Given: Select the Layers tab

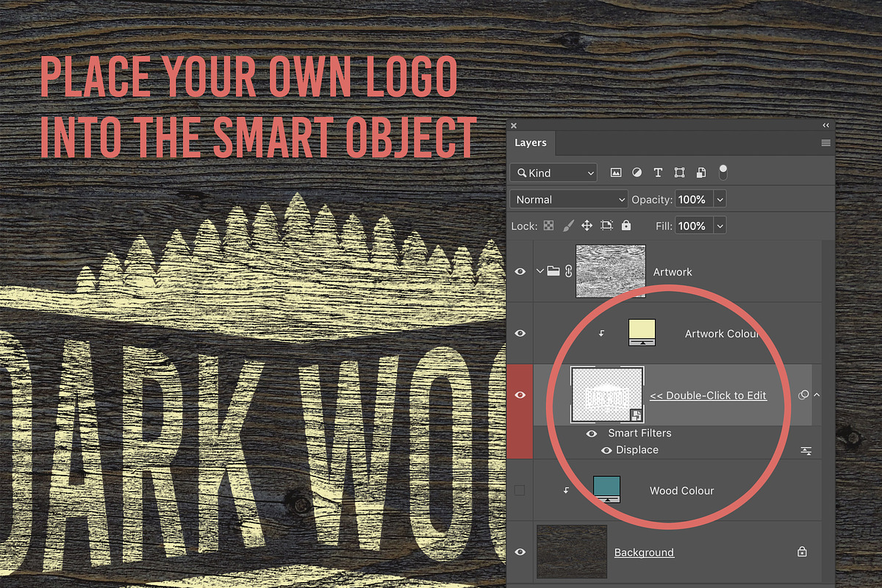Looking at the screenshot, I should coord(530,143).
